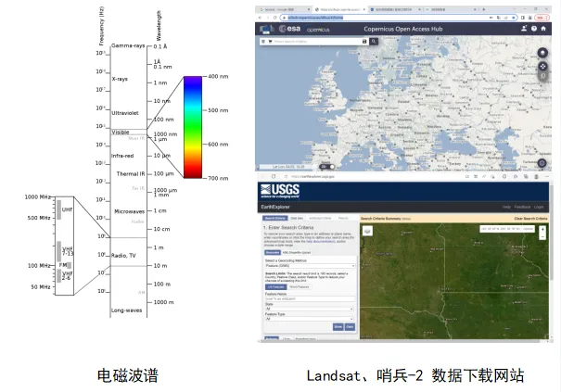
Task: Open map layers icon on EarthExplorer map
Action: 367,231
